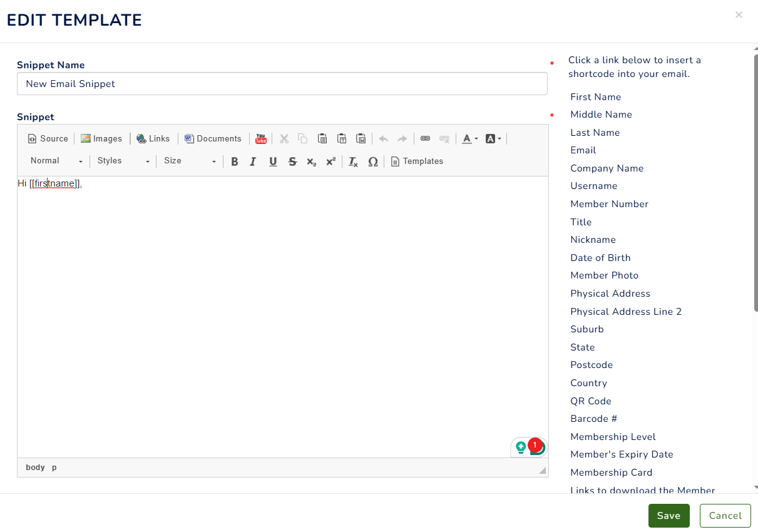Enable strikethrough formatting

coord(292,161)
